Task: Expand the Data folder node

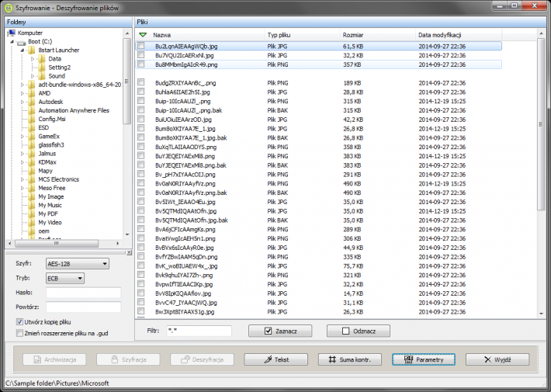Action: tap(33, 59)
